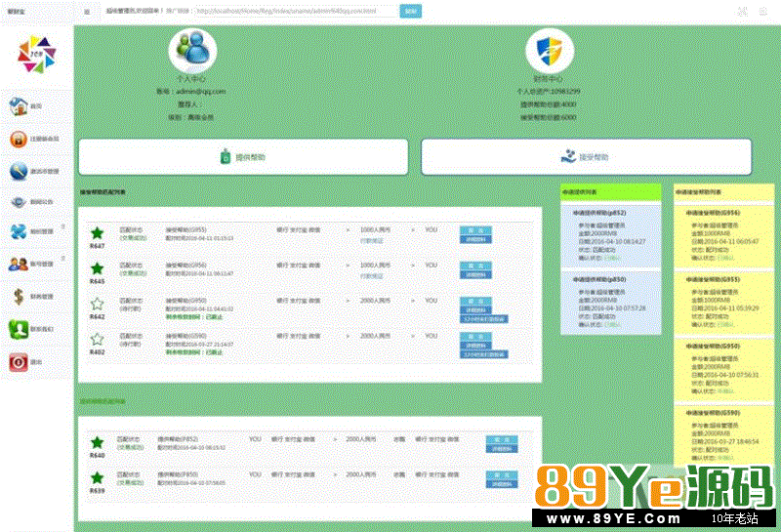The image size is (781, 532).
Task: Click the dollar sign 财务管理 icon
Action: tap(18, 295)
